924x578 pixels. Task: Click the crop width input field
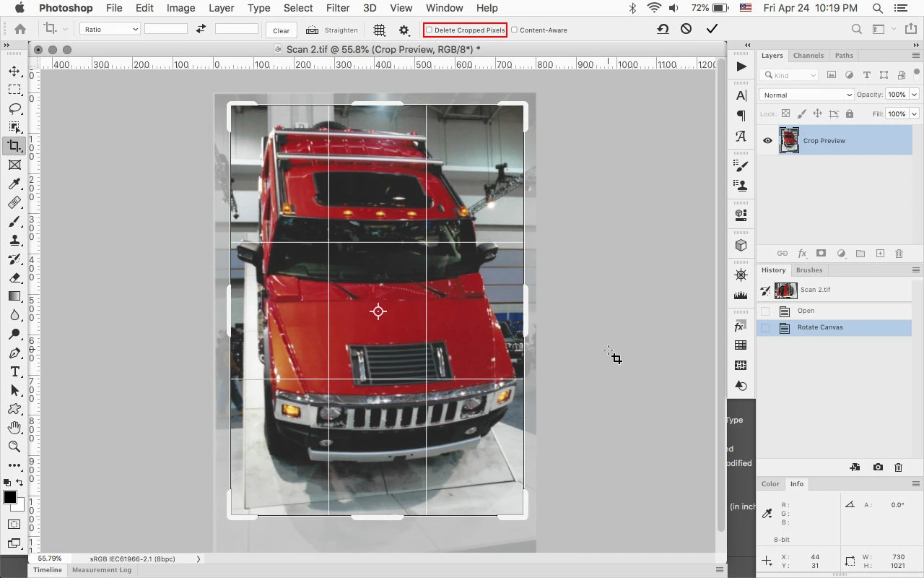point(166,29)
